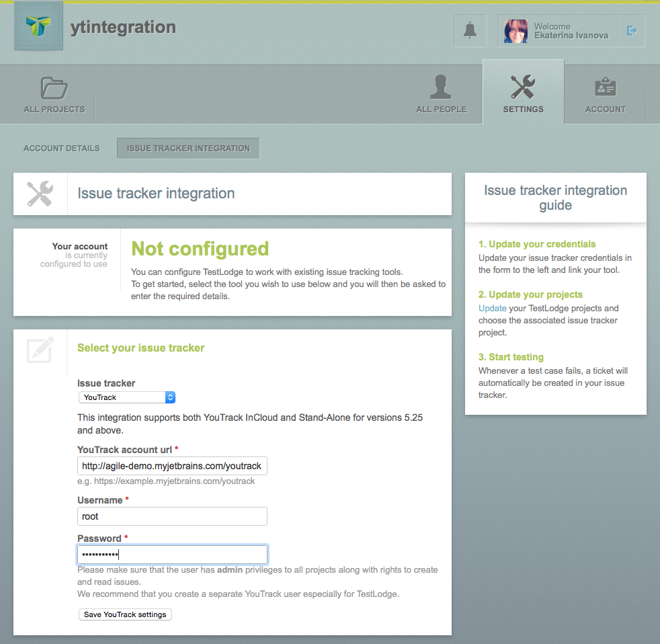
Task: Click the Issue tracker field label
Action: pos(106,383)
